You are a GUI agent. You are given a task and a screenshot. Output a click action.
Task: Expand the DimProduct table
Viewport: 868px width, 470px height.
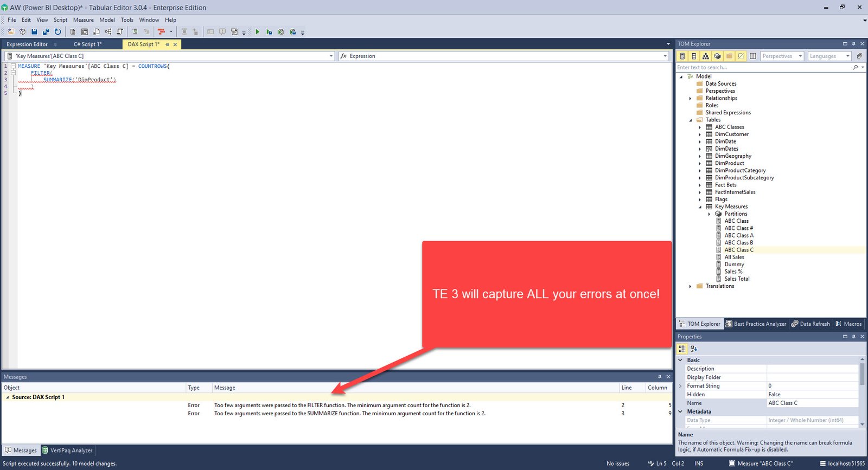coord(700,163)
